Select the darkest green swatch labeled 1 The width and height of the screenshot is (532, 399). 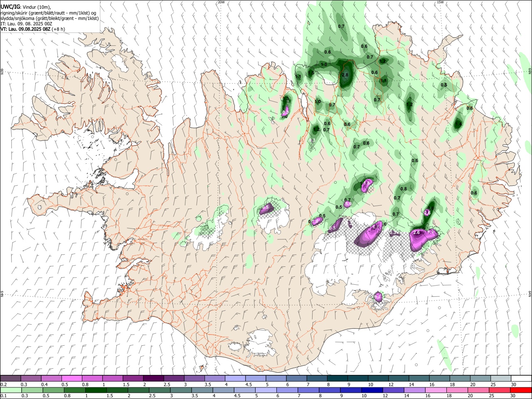point(96,390)
